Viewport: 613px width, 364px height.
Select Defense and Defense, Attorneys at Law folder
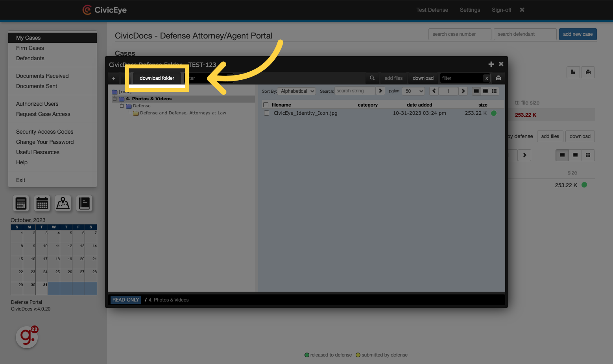point(183,113)
